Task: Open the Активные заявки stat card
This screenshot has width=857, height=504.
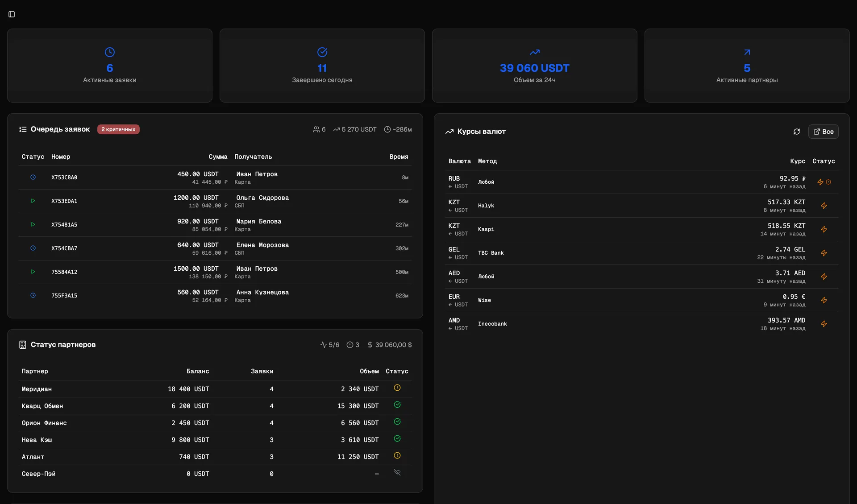Action: 110,66
